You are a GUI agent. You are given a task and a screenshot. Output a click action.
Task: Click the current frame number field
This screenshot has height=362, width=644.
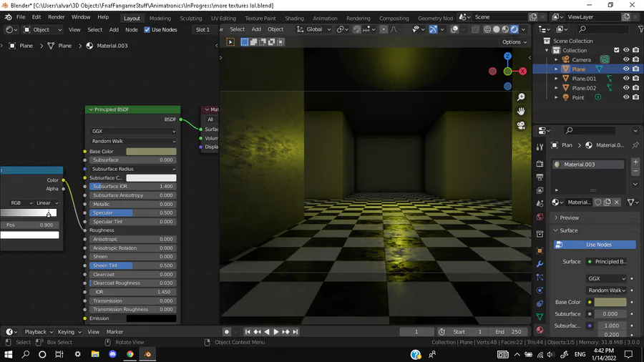[x=416, y=332]
